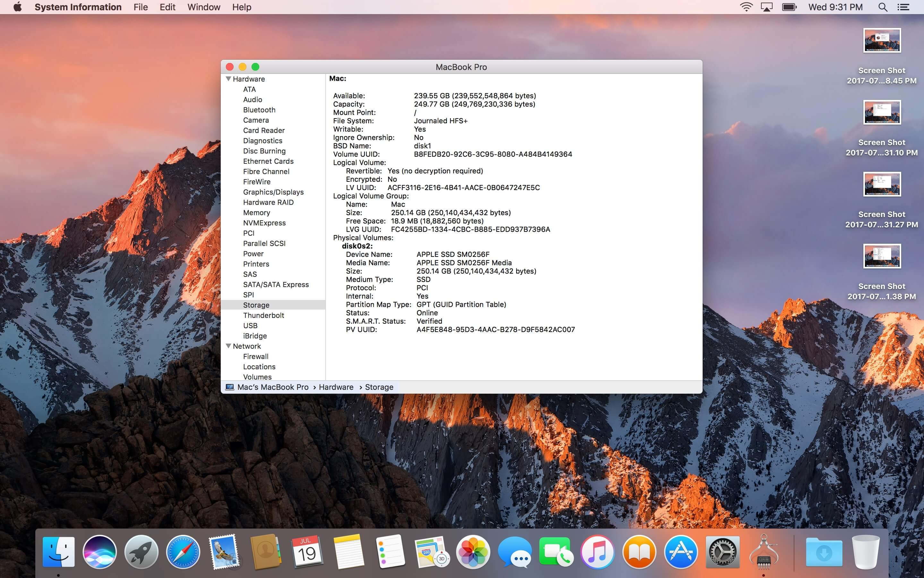Open the Window menu

204,7
